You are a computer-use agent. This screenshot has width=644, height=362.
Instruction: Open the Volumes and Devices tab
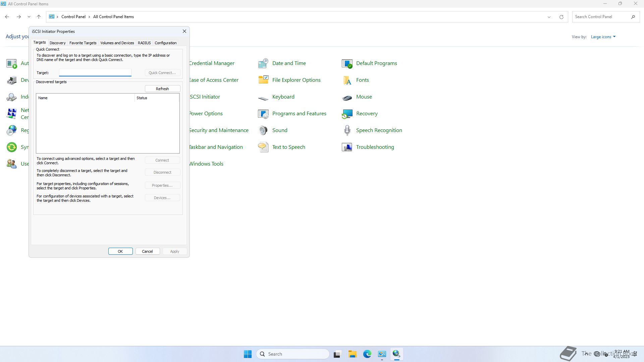[x=117, y=43]
